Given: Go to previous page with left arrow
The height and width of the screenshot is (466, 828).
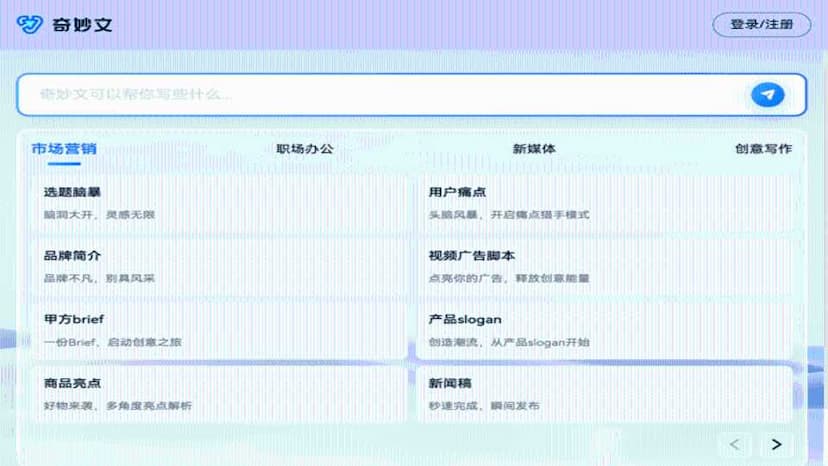Looking at the screenshot, I should (x=735, y=444).
